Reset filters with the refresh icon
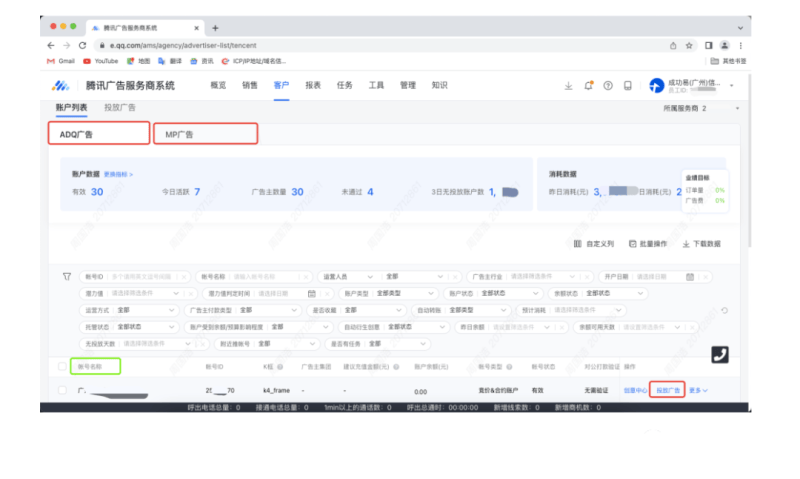 click(x=724, y=310)
